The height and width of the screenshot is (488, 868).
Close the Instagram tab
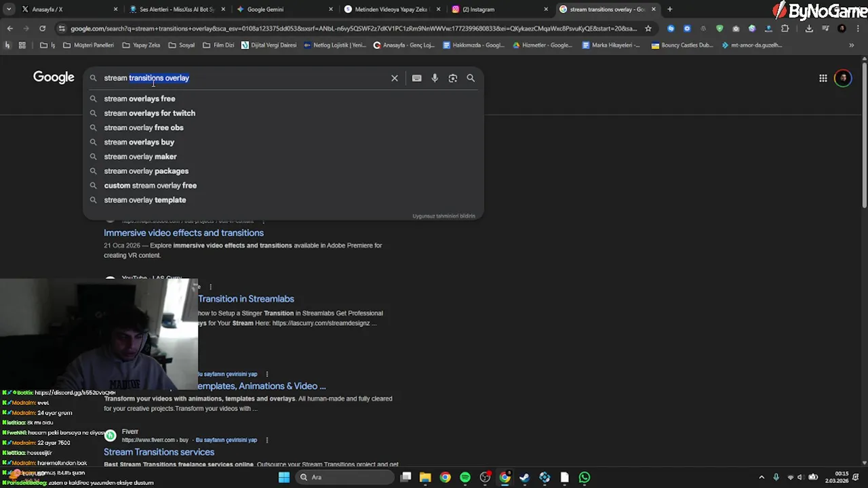546,9
